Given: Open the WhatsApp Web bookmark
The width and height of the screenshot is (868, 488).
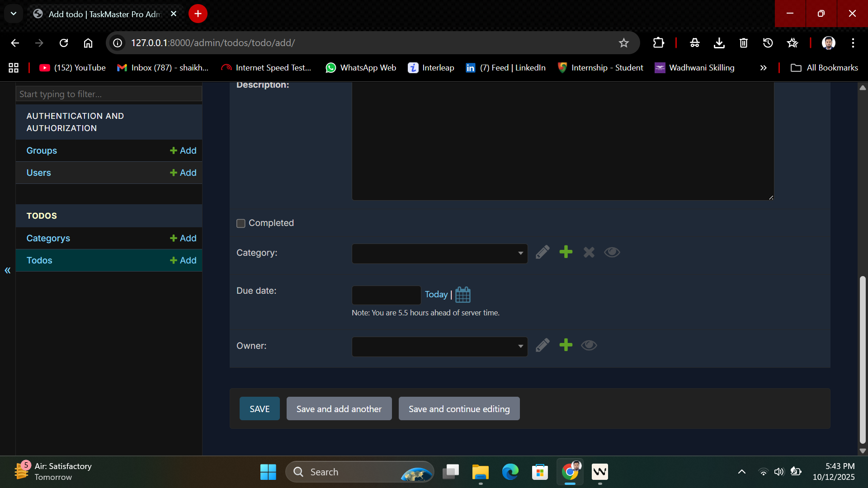Looking at the screenshot, I should click(x=361, y=68).
